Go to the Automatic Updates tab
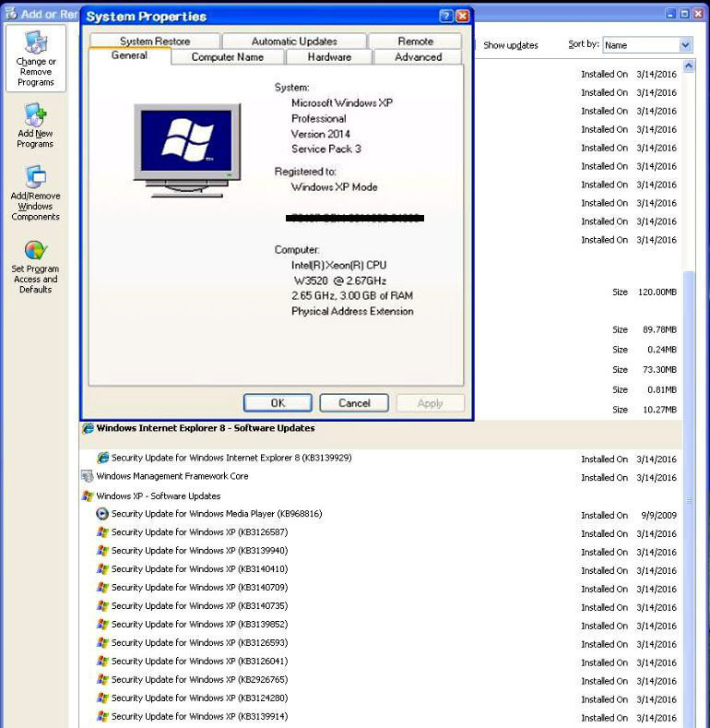Screen dimensions: 710x728 tap(294, 42)
